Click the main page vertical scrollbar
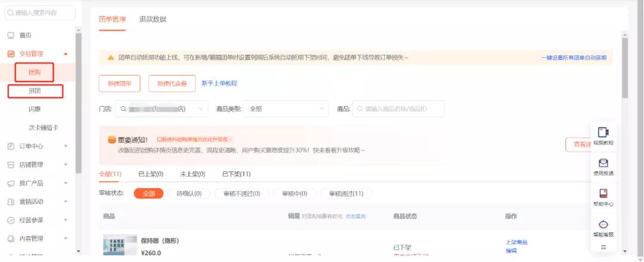Viewport: 644px width, 262px height. coord(625,68)
